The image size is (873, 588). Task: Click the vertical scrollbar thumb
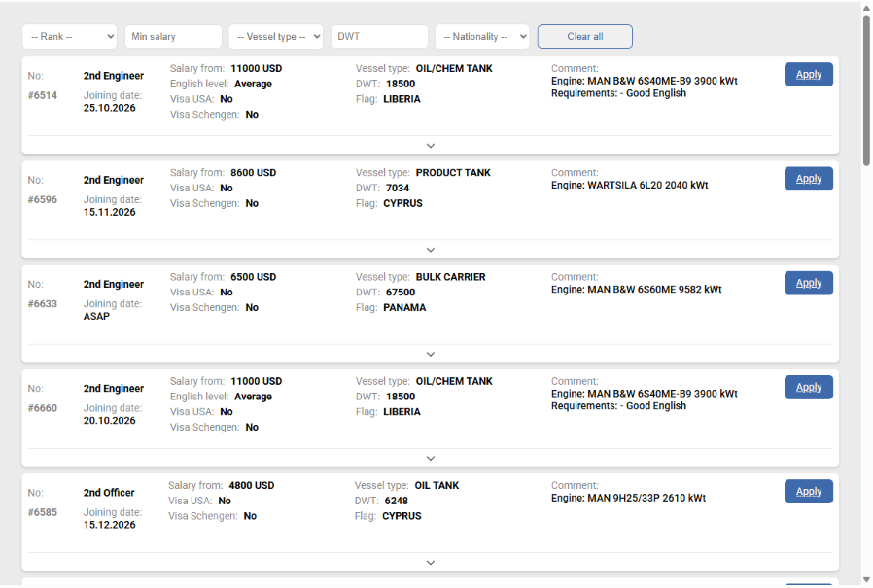tap(866, 90)
